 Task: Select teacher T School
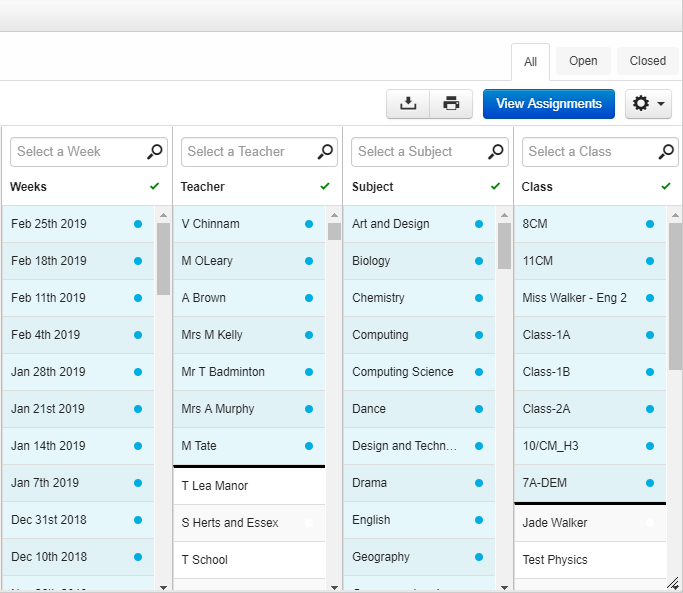pos(249,560)
